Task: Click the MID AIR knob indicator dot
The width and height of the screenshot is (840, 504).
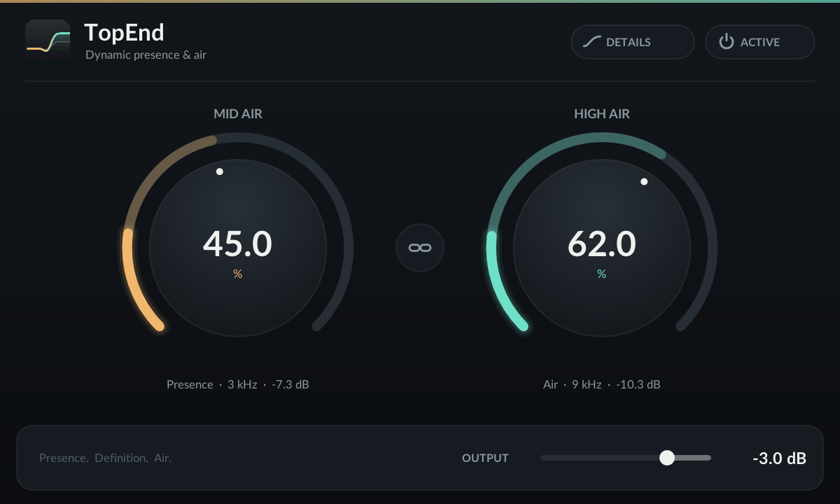Action: [220, 171]
